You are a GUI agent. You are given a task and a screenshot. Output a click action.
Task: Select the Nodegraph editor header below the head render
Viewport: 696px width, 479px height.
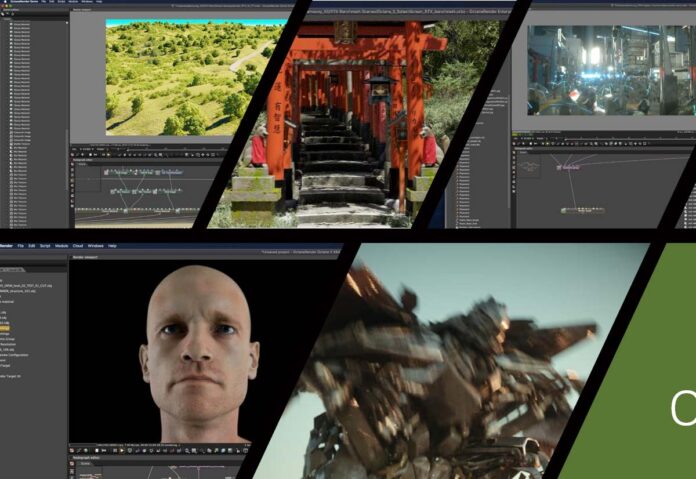click(86, 458)
